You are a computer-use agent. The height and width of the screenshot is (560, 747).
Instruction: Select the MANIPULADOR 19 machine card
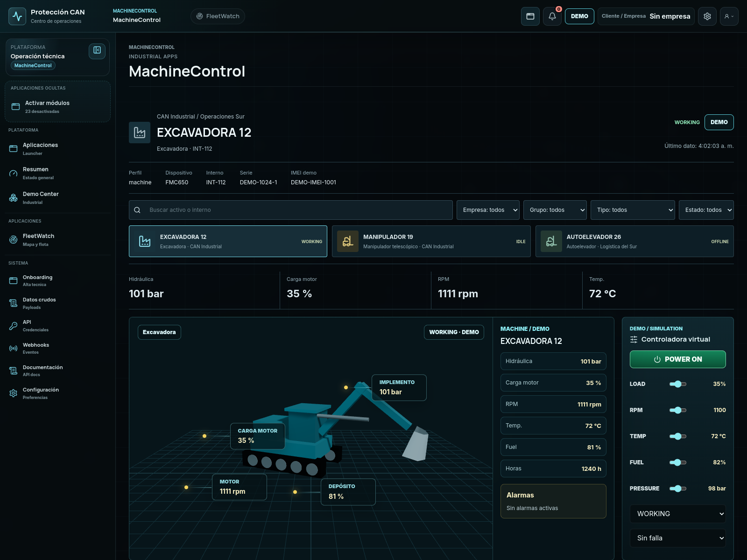click(431, 241)
